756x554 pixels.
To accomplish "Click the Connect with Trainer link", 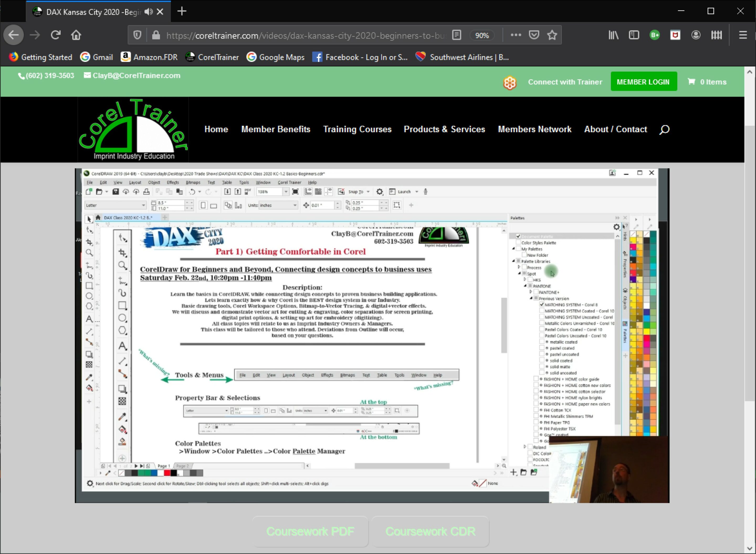I will 565,82.
